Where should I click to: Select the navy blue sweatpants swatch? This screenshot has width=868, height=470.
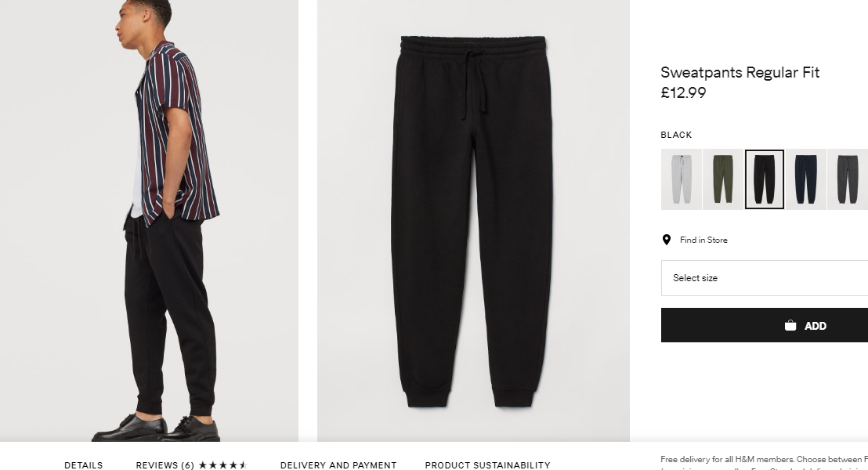(x=806, y=179)
